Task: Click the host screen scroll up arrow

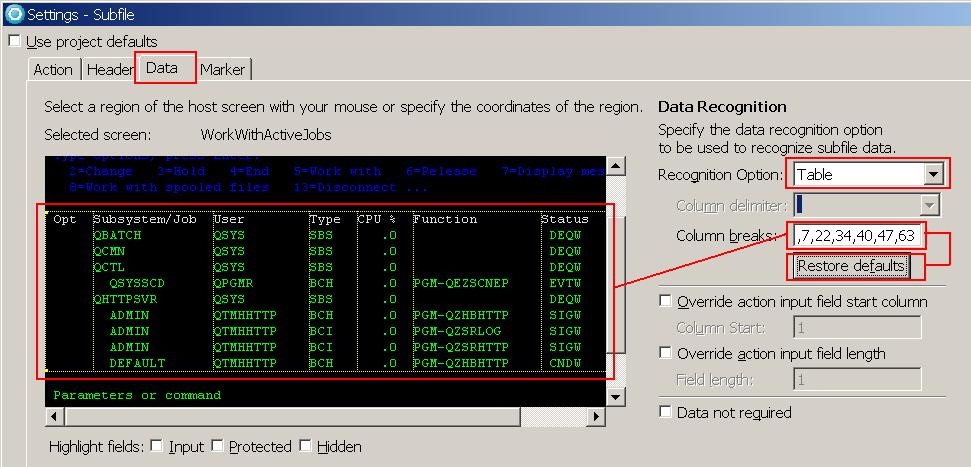Action: [615, 165]
